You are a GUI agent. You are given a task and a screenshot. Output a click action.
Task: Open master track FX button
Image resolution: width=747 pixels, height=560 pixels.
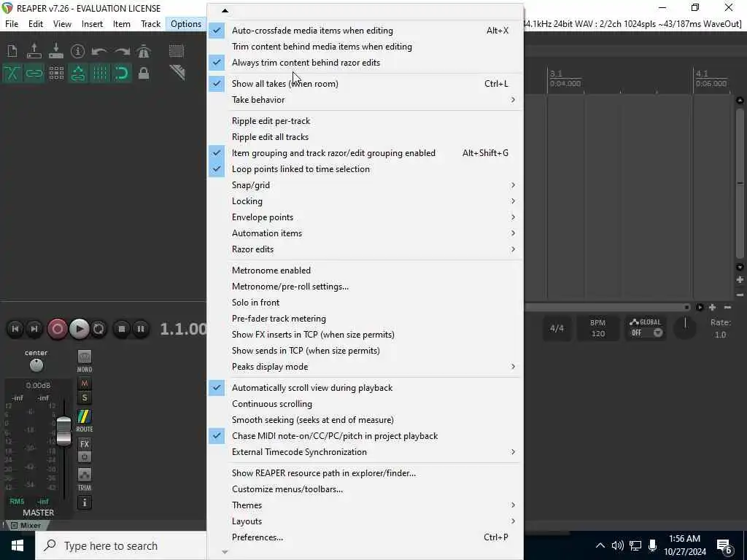coord(85,444)
